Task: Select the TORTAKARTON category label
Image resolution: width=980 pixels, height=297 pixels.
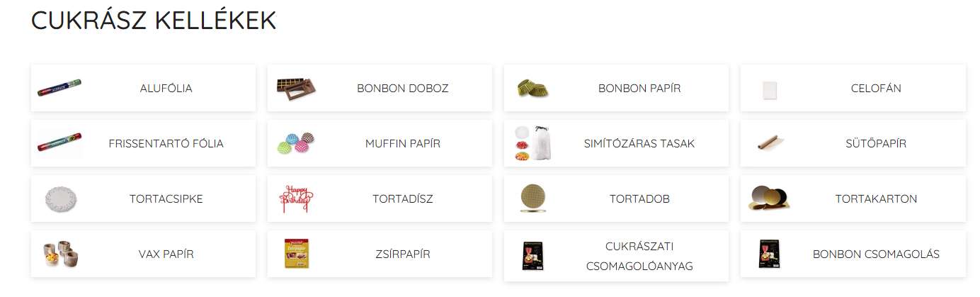Action: pos(876,198)
